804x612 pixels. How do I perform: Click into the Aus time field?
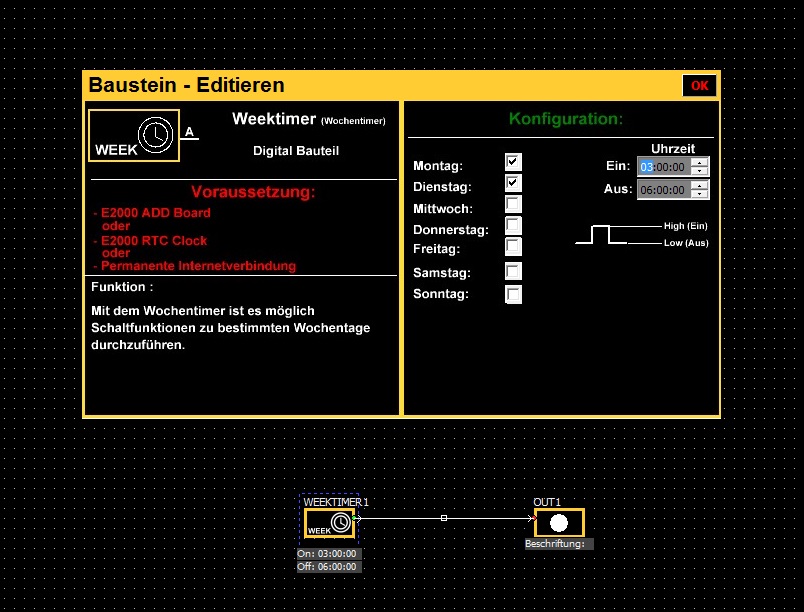662,190
